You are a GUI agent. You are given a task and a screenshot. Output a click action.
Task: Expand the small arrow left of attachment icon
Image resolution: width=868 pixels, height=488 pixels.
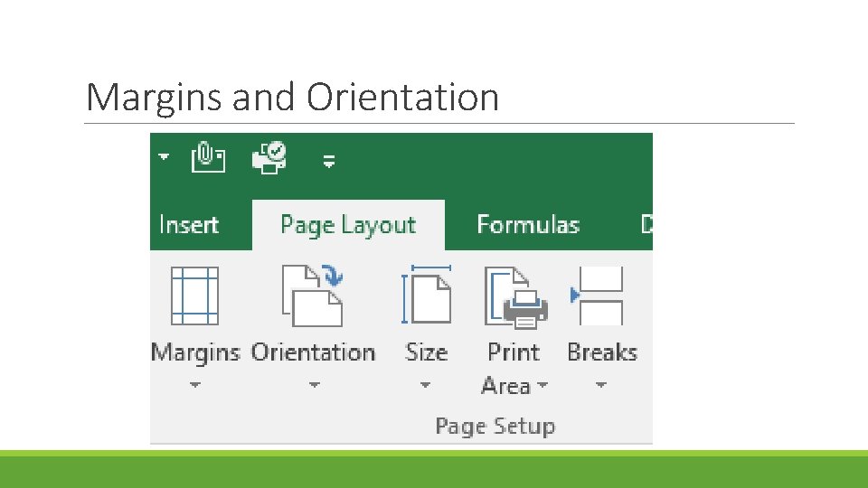pos(164,156)
